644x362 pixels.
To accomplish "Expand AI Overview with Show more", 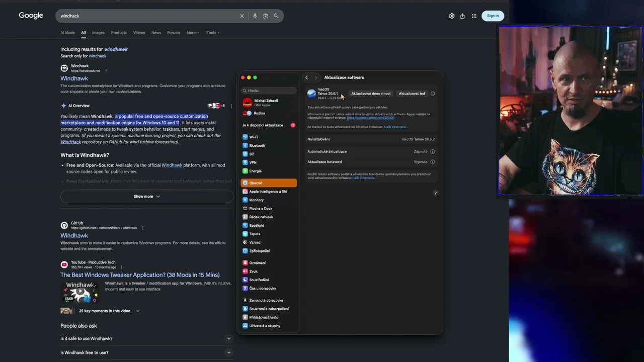I will (147, 197).
